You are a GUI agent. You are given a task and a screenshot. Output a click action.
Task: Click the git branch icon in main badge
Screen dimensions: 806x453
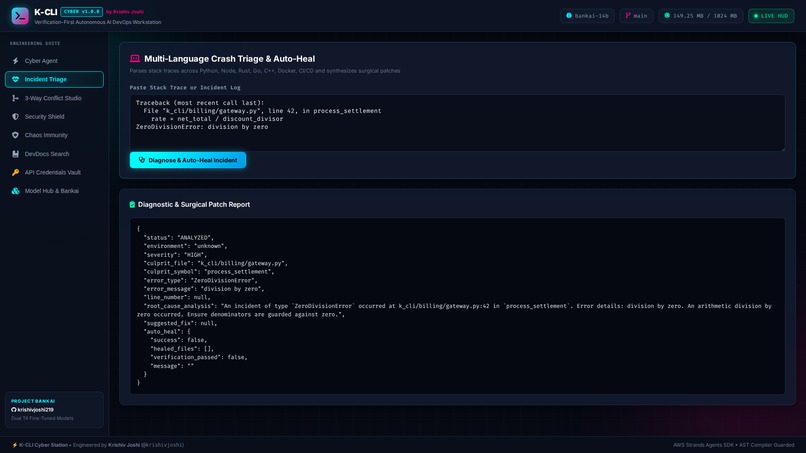point(628,16)
